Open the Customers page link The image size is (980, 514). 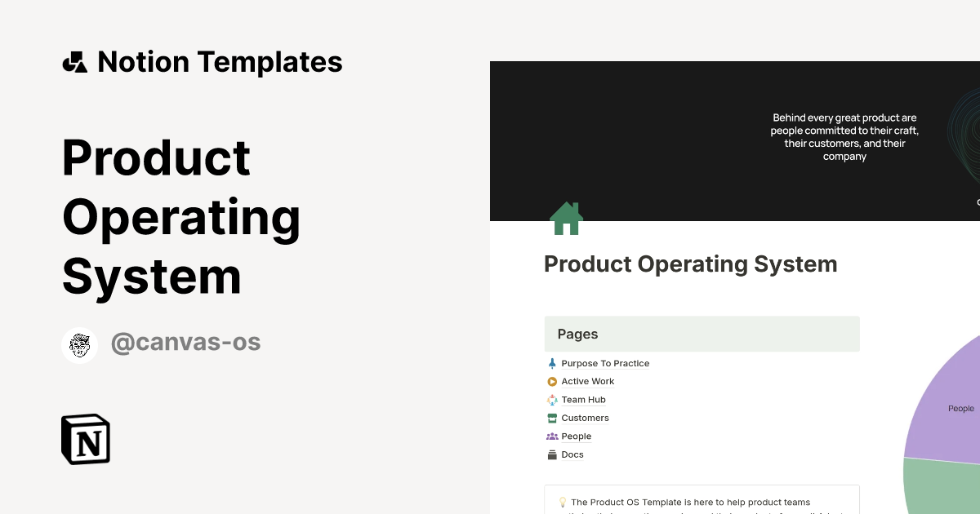click(x=585, y=418)
